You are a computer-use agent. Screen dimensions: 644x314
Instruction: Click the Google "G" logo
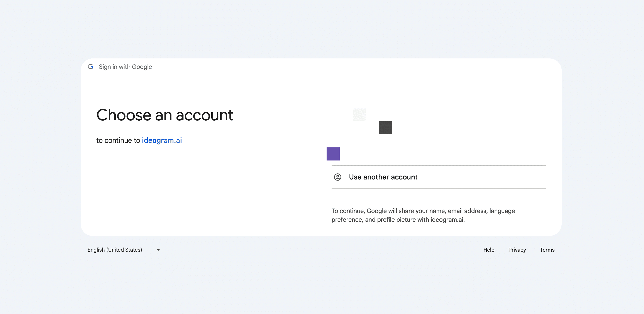pyautogui.click(x=90, y=67)
